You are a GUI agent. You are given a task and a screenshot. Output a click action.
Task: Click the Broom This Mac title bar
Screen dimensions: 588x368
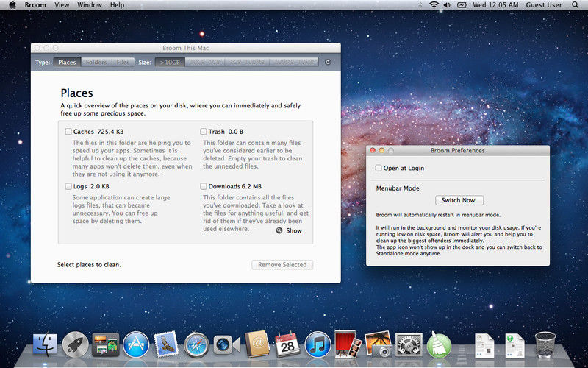[186, 48]
